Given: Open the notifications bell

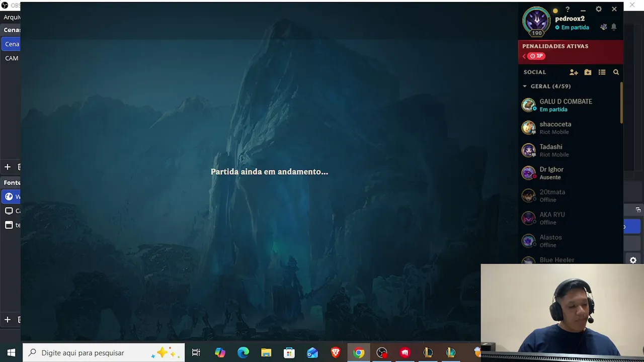Looking at the screenshot, I should pyautogui.click(x=614, y=27).
